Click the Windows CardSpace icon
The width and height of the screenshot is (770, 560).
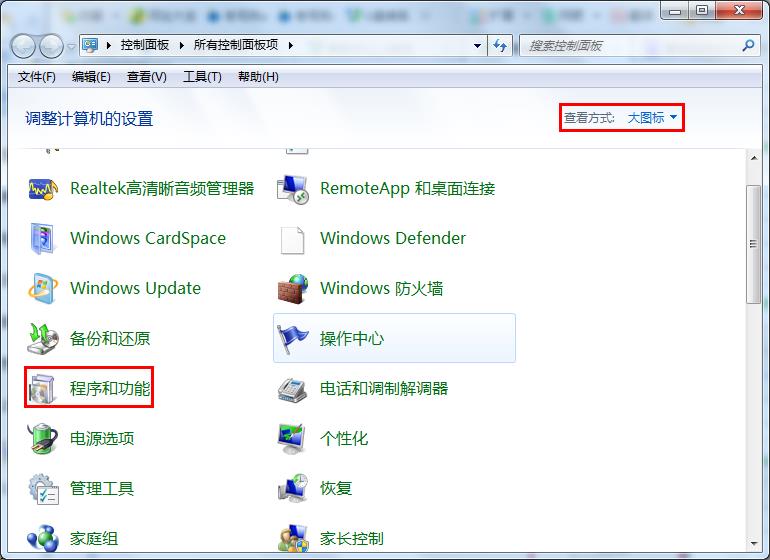pos(44,239)
